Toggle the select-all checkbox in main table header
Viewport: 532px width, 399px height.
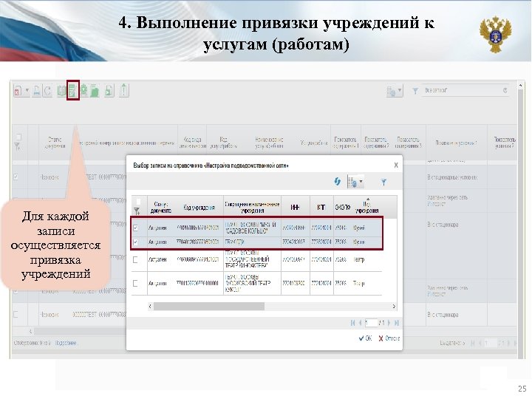[x=18, y=137]
